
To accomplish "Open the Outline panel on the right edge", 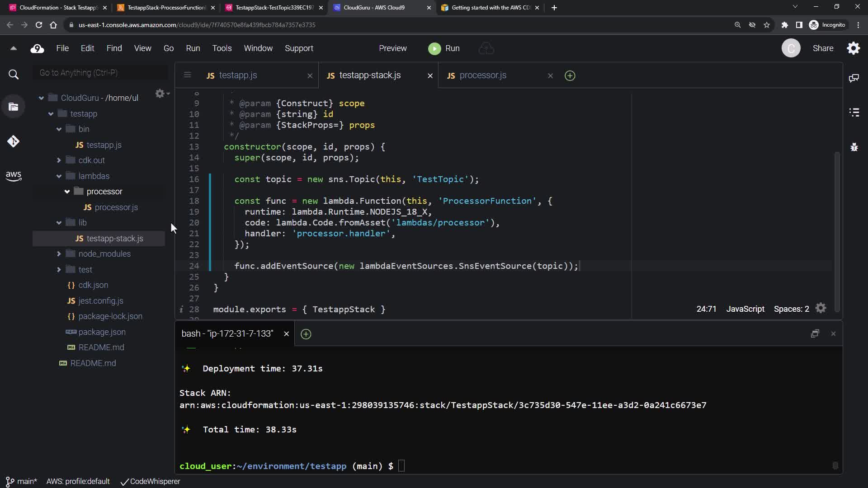I will [854, 113].
